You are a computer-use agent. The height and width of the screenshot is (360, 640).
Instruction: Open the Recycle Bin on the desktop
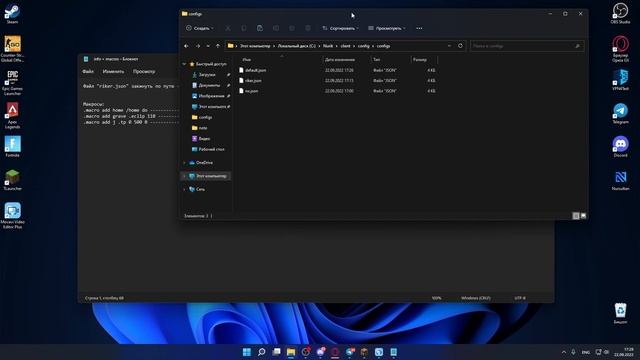tap(620, 313)
